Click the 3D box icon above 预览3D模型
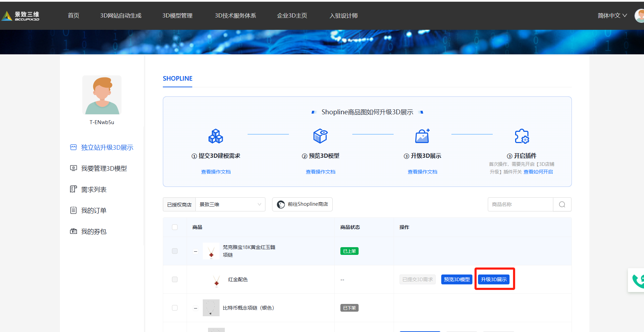This screenshot has height=332, width=644. tap(320, 136)
